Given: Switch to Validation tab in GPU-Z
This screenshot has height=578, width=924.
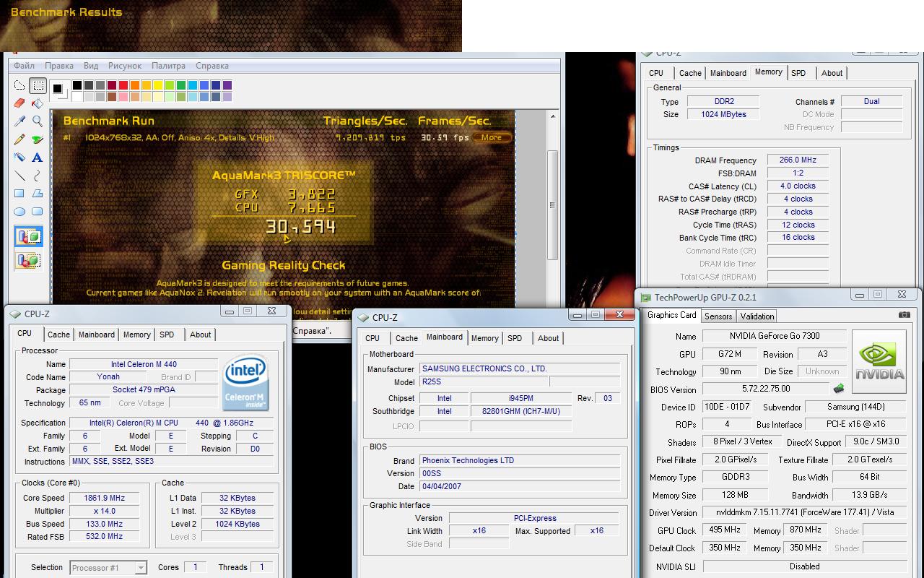Looking at the screenshot, I should pyautogui.click(x=757, y=316).
